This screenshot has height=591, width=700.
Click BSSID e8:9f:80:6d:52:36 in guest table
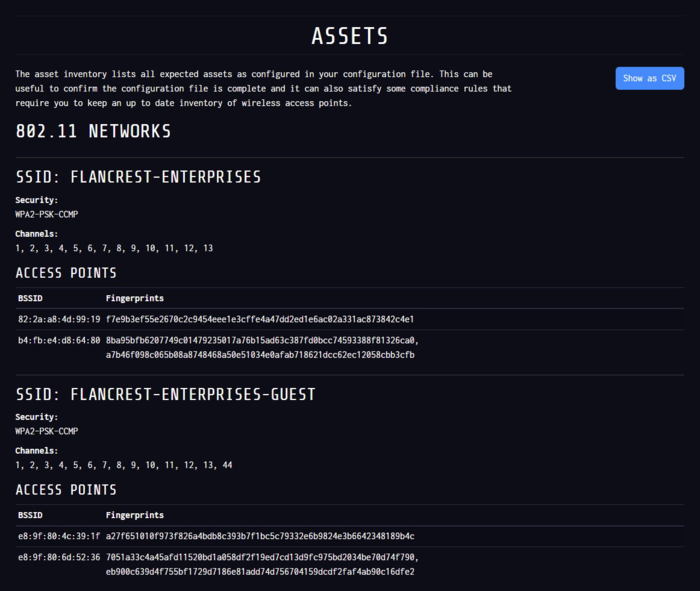pos(59,557)
